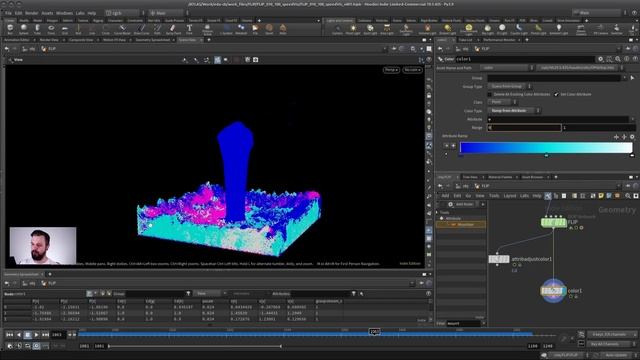The height and width of the screenshot is (360, 640).
Task: Select the Spiral shelf tool
Action: 269,29
